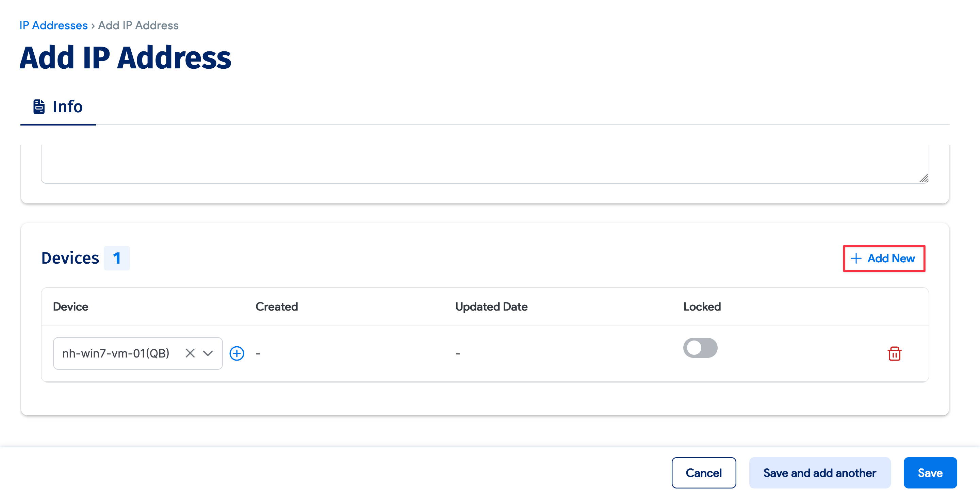Click the blue Save button
This screenshot has width=980, height=498.
point(930,473)
